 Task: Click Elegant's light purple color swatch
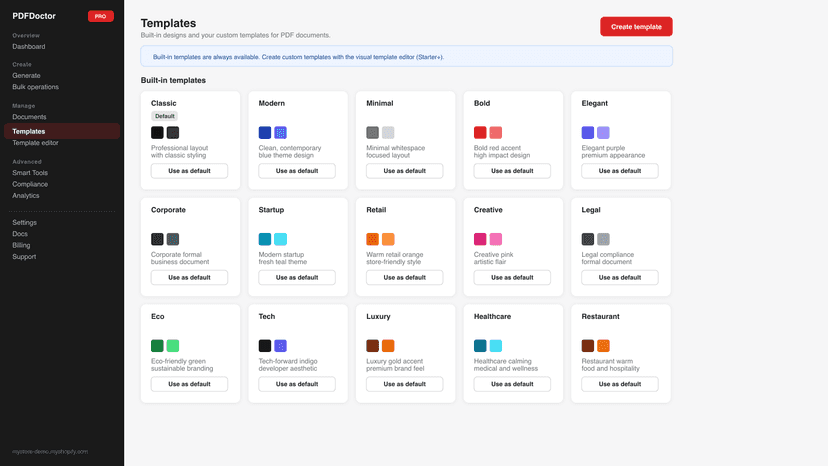(603, 133)
